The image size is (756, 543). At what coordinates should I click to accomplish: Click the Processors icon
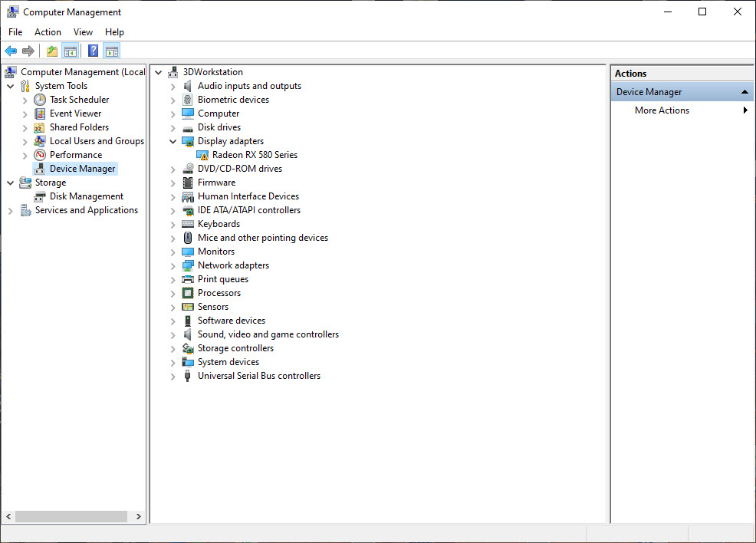coord(188,293)
